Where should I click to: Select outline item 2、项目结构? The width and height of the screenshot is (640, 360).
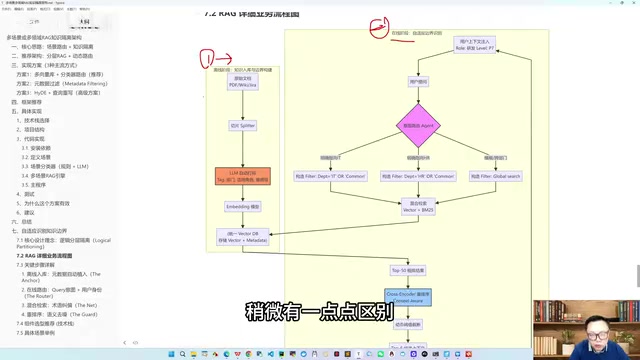coord(31,130)
